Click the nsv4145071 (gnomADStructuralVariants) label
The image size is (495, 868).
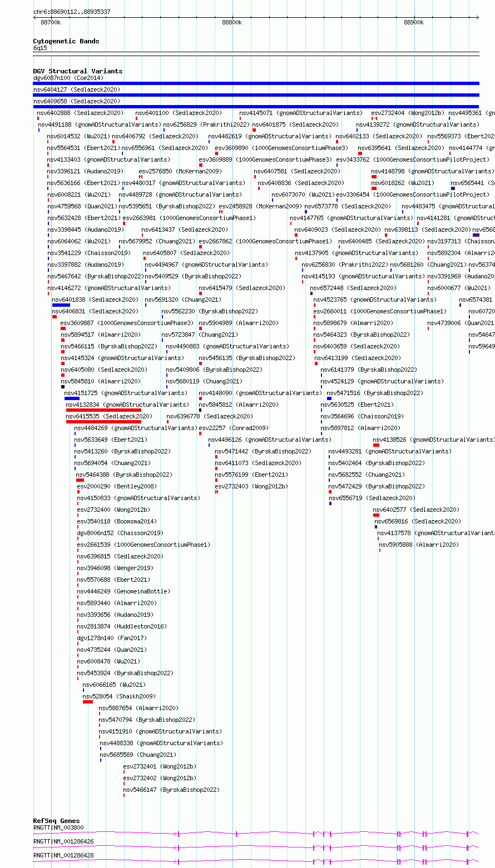pyautogui.click(x=301, y=113)
